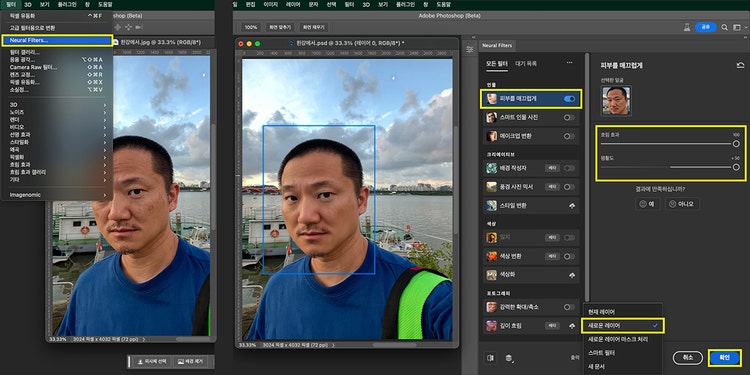Download the 깊이 흐림 filter via cloud icon
Screen dimensions: 750x375
coord(572,325)
